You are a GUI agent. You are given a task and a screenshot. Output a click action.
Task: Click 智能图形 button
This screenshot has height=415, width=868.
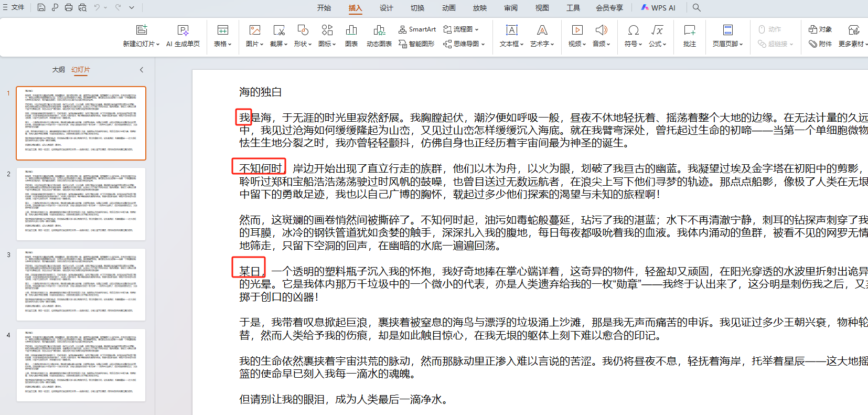point(417,44)
